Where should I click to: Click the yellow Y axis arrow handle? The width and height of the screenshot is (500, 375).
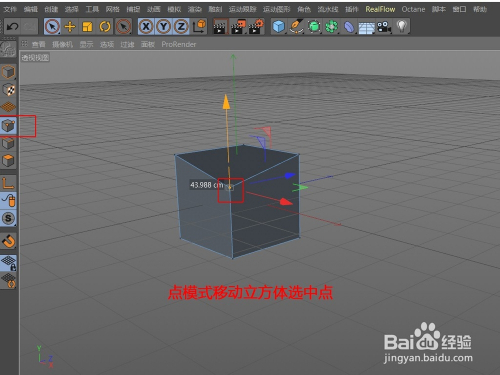coord(226,102)
